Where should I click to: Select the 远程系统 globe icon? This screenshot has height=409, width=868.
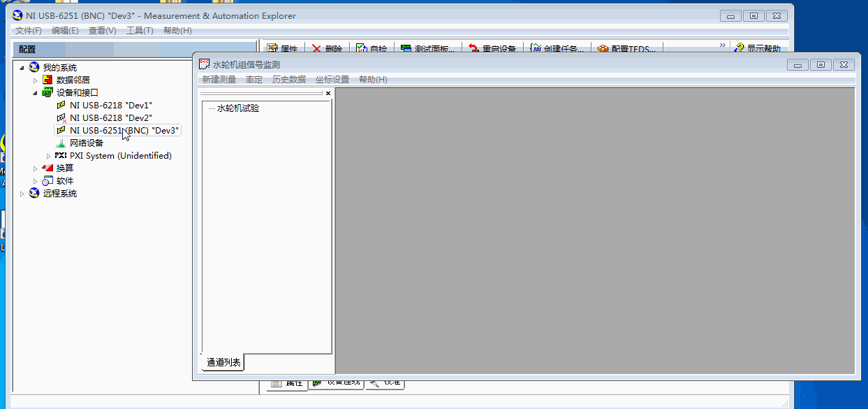tap(34, 194)
